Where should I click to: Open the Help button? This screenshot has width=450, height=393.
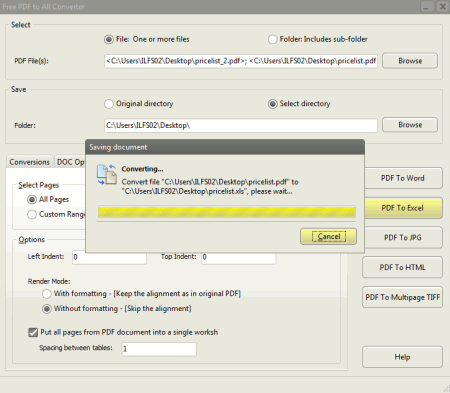(402, 357)
